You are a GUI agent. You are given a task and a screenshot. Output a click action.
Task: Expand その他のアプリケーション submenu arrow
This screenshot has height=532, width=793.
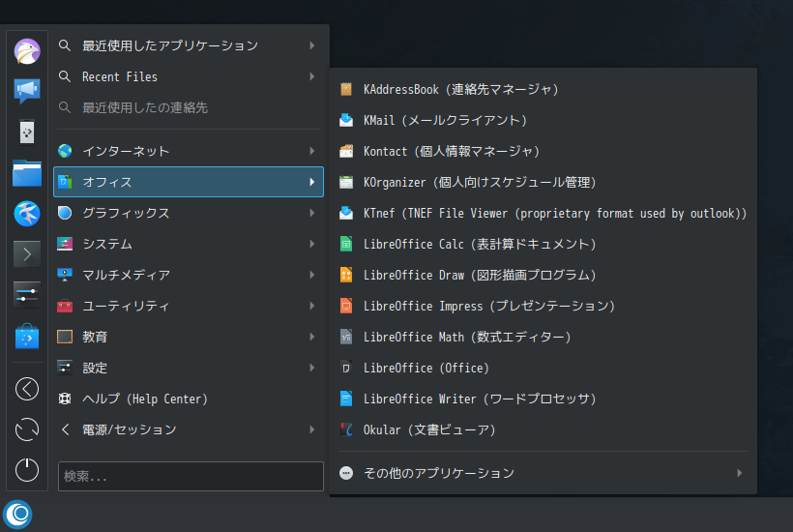coord(740,473)
